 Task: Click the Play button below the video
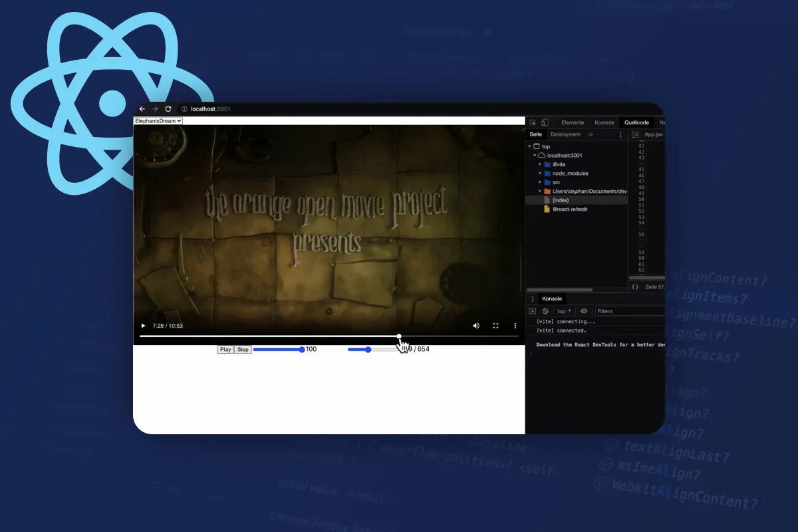225,350
